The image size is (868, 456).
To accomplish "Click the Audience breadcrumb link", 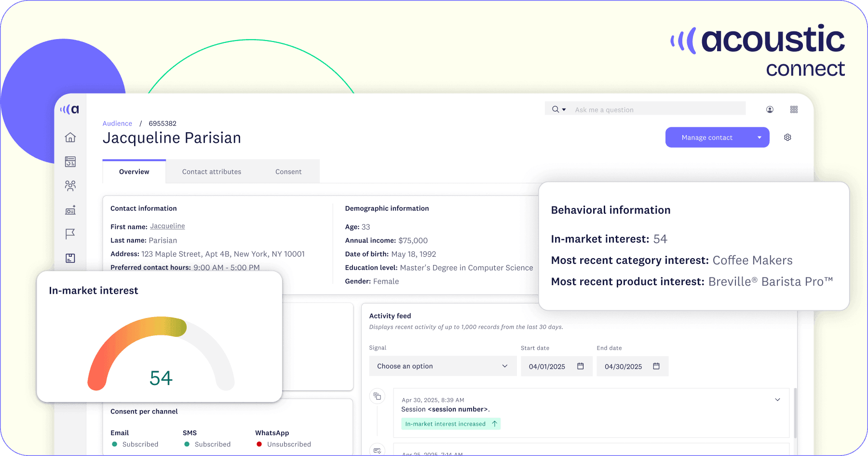I will 117,124.
